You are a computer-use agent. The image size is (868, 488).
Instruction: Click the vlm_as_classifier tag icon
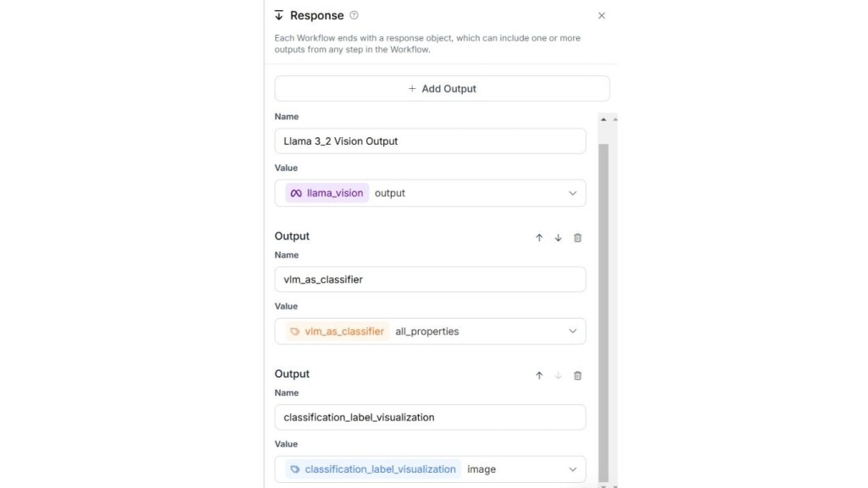tap(295, 331)
